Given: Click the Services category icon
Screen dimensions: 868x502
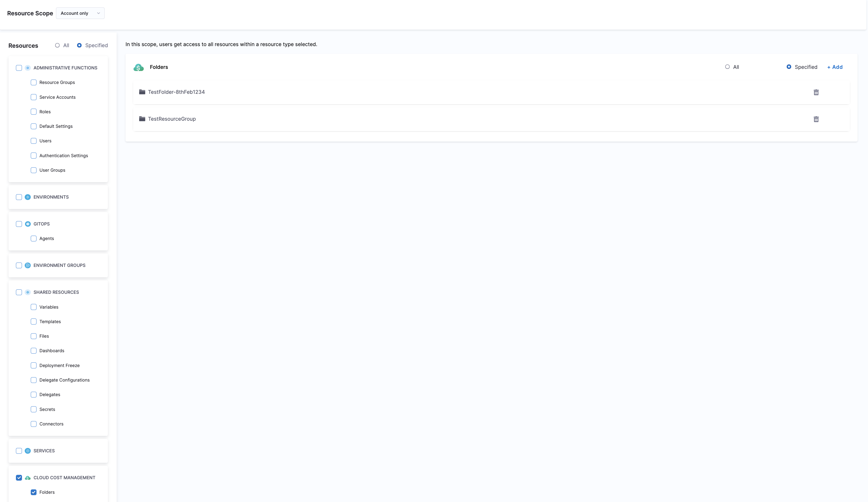Looking at the screenshot, I should [28, 451].
